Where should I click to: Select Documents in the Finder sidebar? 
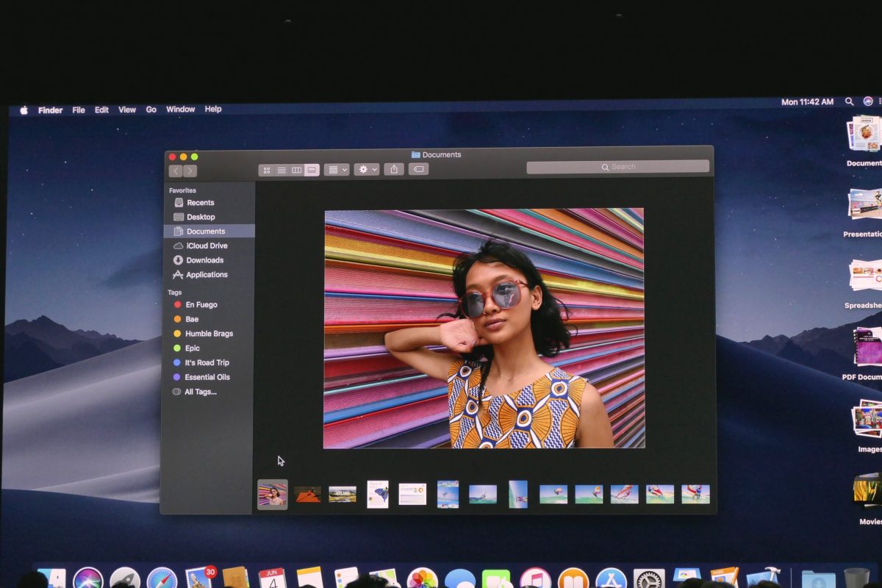209,231
